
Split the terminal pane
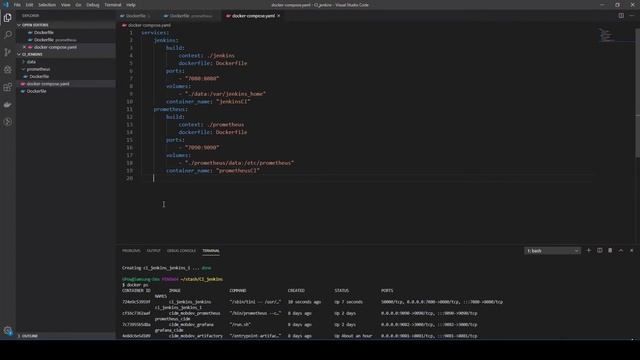[600, 250]
